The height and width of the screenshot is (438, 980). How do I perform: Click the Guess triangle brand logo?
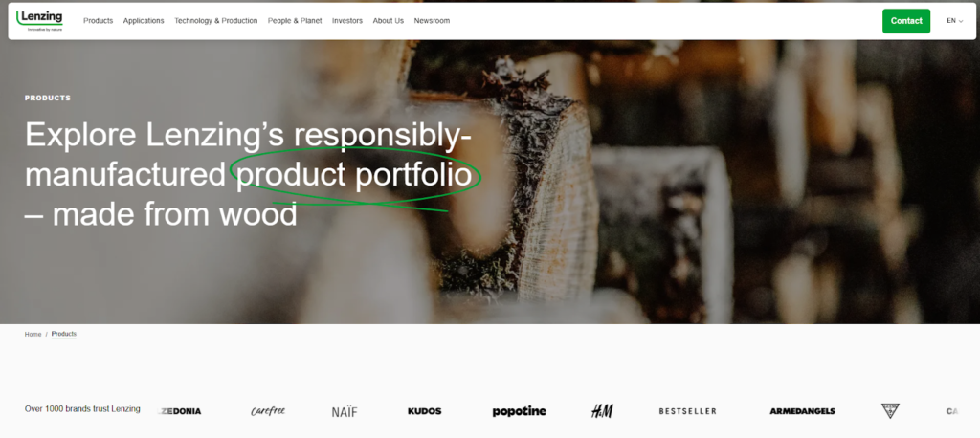point(890,410)
